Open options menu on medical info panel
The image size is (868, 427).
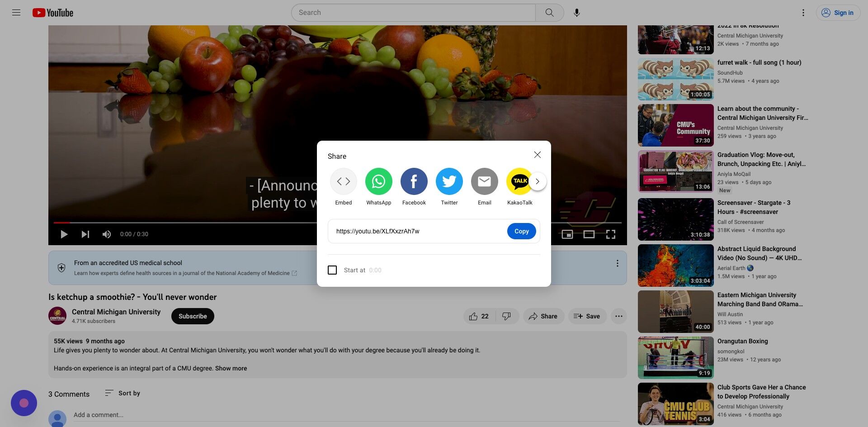point(618,263)
